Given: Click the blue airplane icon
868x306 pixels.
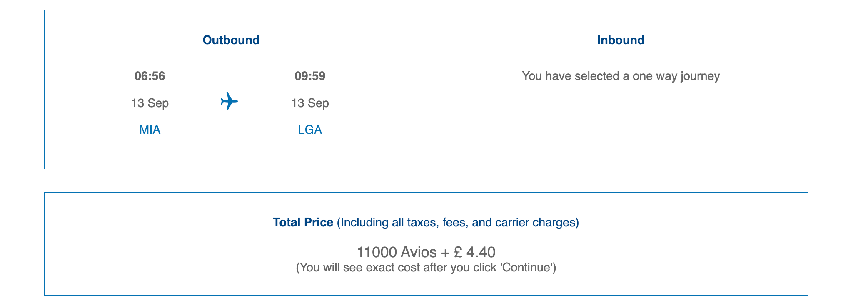Looking at the screenshot, I should click(229, 101).
